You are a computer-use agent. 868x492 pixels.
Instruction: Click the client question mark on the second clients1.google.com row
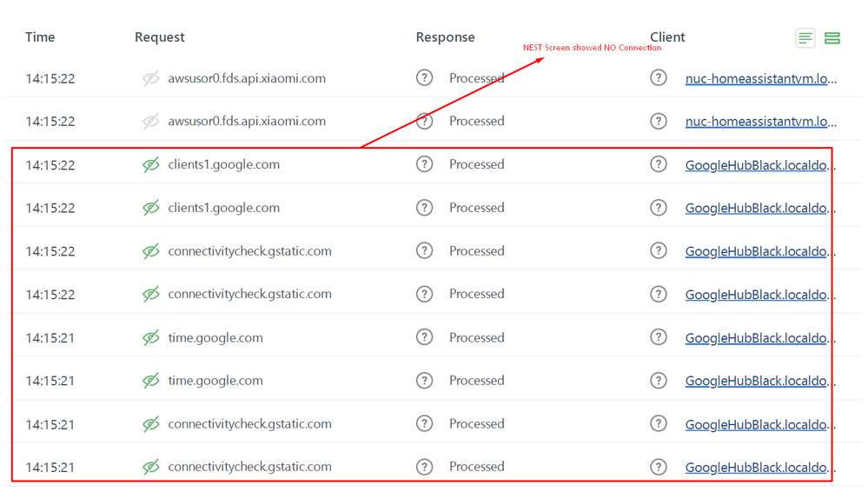point(659,208)
